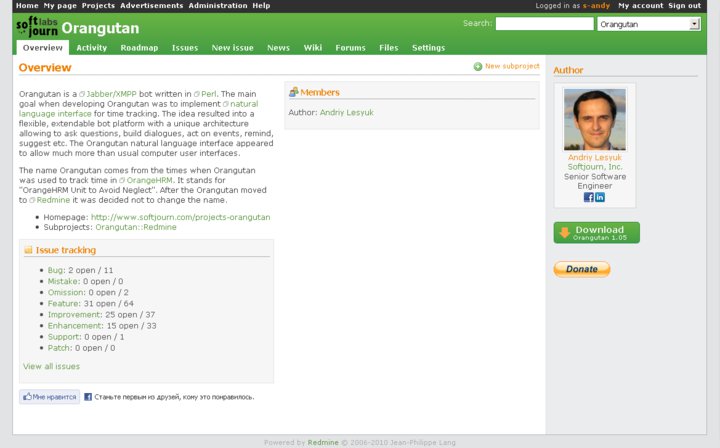Select the Overview tab
The width and height of the screenshot is (720, 448).
point(43,48)
